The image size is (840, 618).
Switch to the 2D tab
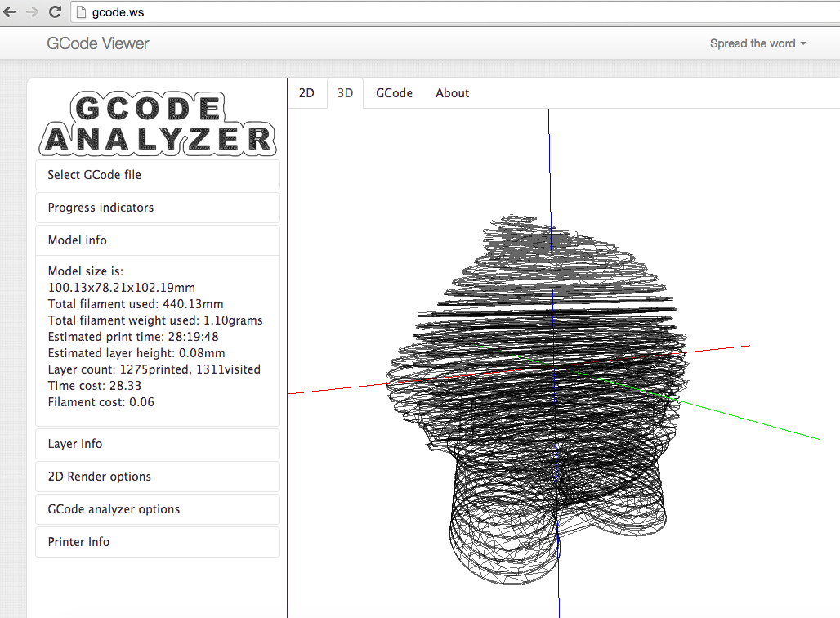tap(306, 93)
